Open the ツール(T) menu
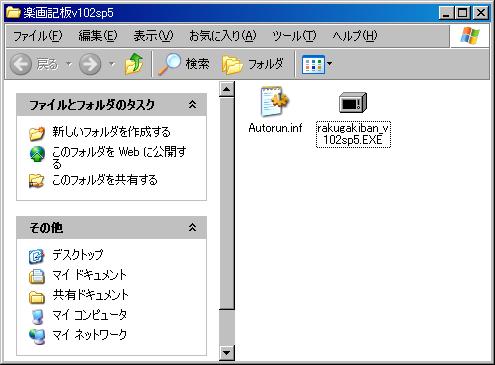Image resolution: width=495 pixels, height=365 pixels. pyautogui.click(x=294, y=36)
